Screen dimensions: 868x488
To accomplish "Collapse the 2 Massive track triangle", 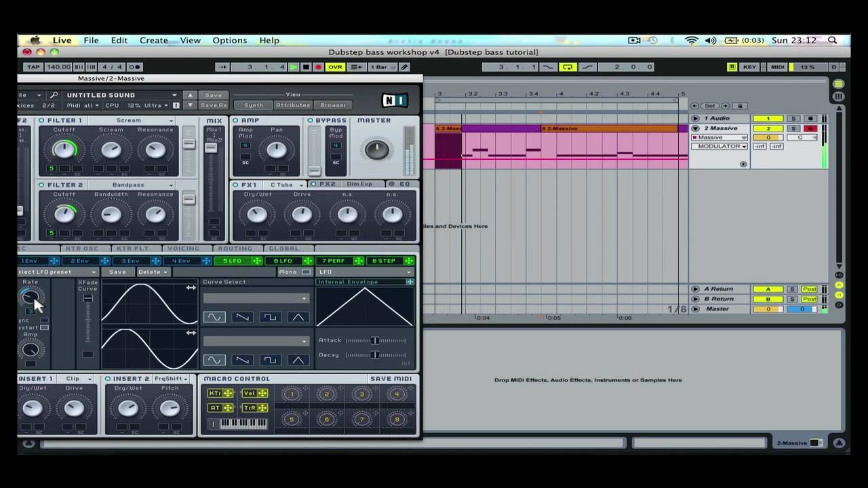I will (695, 128).
